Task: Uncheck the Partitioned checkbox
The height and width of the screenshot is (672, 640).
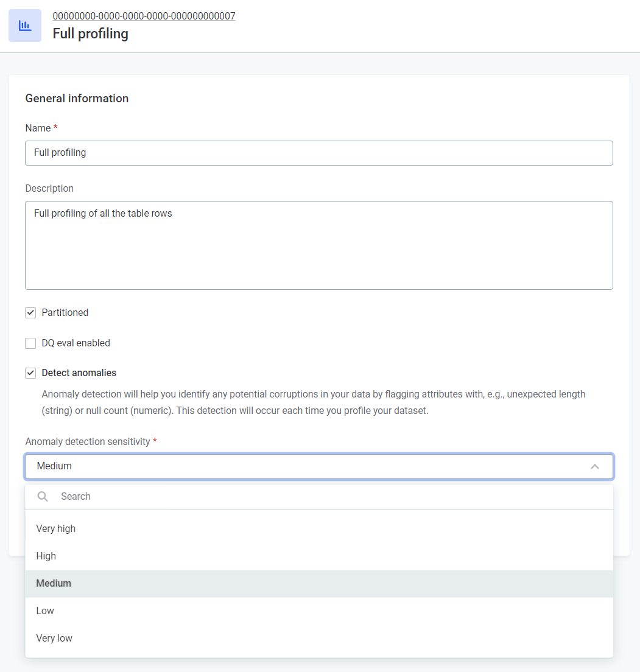Action: point(30,313)
